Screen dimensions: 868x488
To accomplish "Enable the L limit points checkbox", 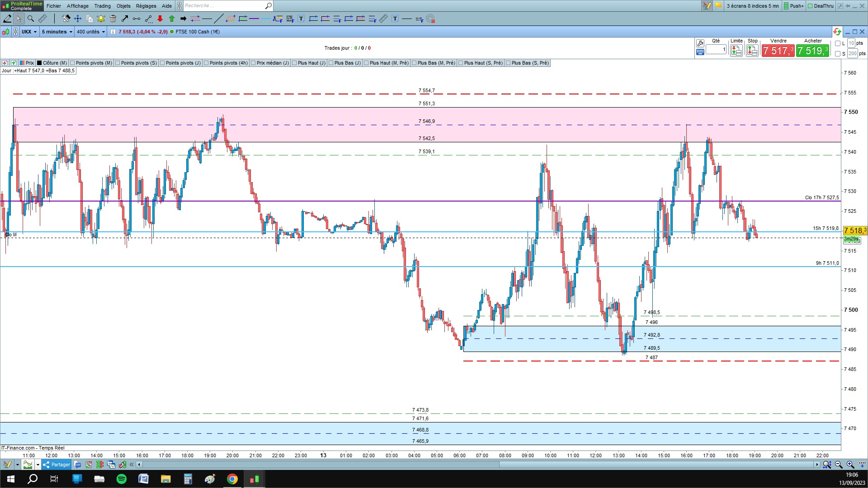I will click(x=838, y=43).
